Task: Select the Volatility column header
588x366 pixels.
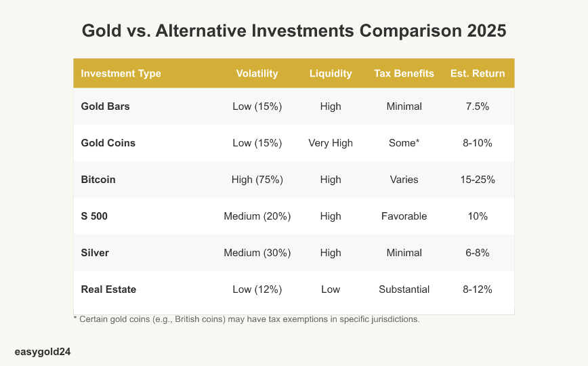Action: tap(257, 73)
